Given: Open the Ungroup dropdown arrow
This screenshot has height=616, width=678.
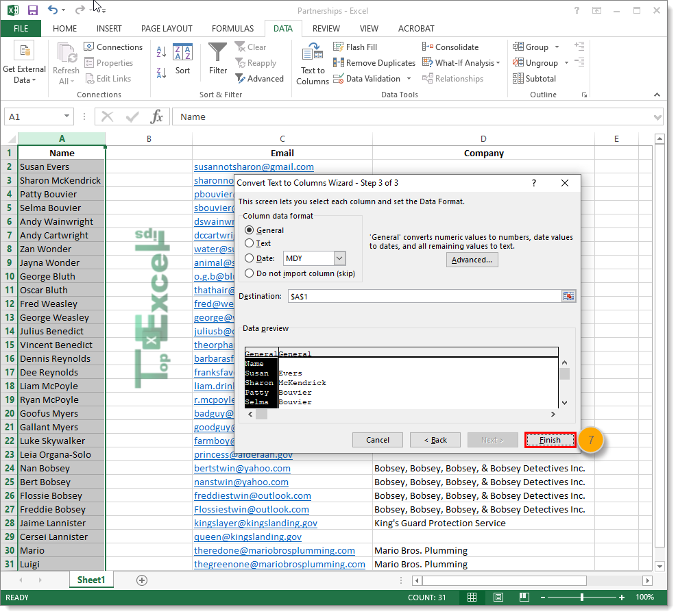Looking at the screenshot, I should coord(566,63).
